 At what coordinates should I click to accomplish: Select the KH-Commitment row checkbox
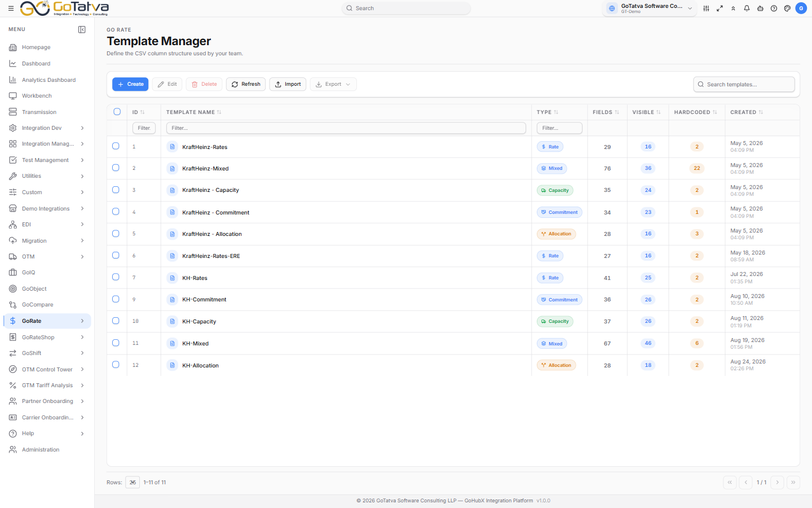(116, 299)
